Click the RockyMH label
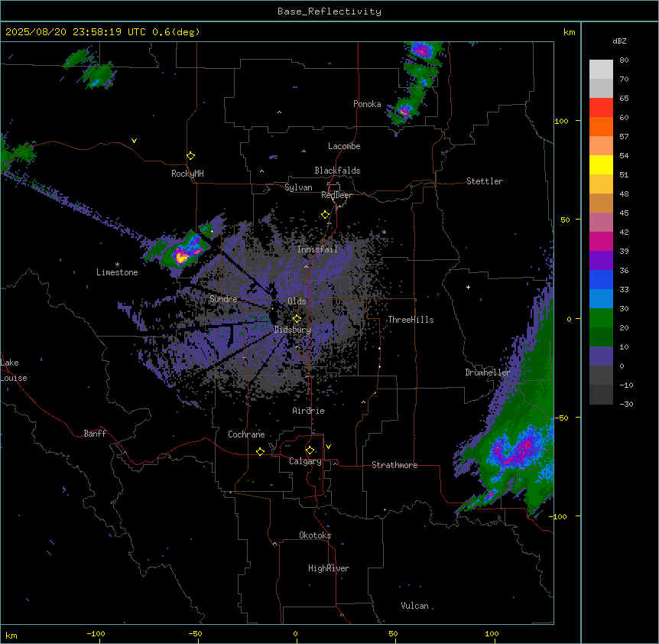This screenshot has width=659, height=644. point(187,174)
